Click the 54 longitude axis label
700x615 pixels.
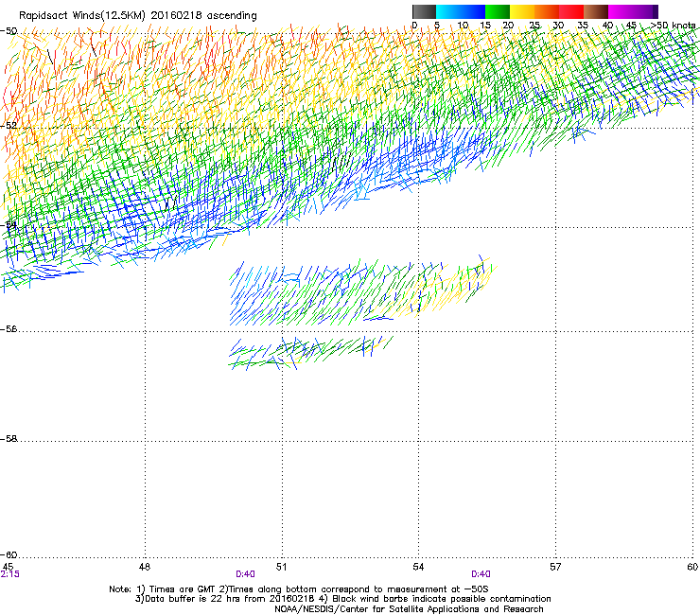pyautogui.click(x=418, y=567)
